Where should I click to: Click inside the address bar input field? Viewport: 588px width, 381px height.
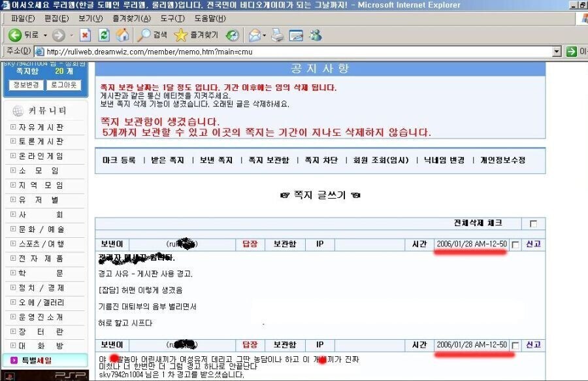(x=261, y=51)
